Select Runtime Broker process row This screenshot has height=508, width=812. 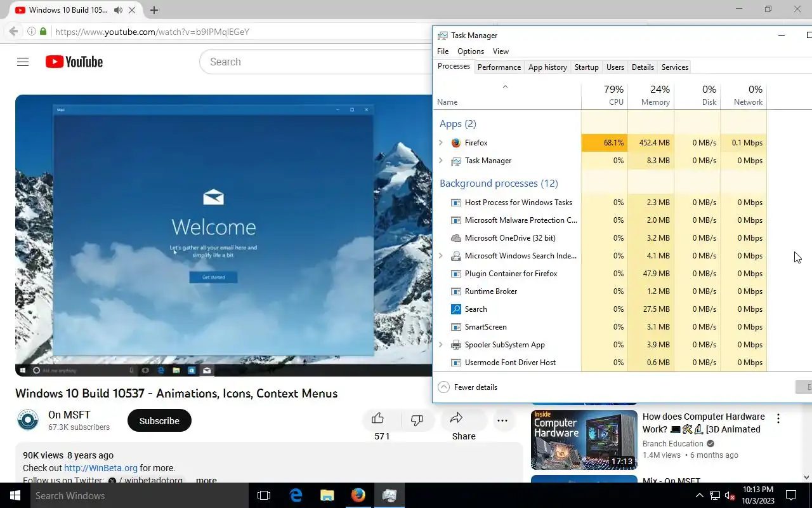coord(600,291)
